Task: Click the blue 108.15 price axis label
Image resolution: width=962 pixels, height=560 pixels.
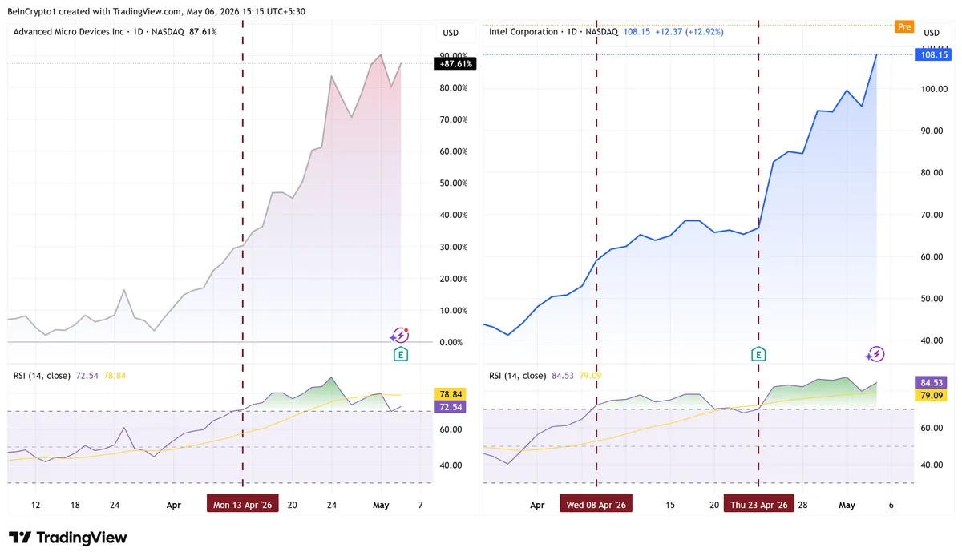Action: point(935,54)
